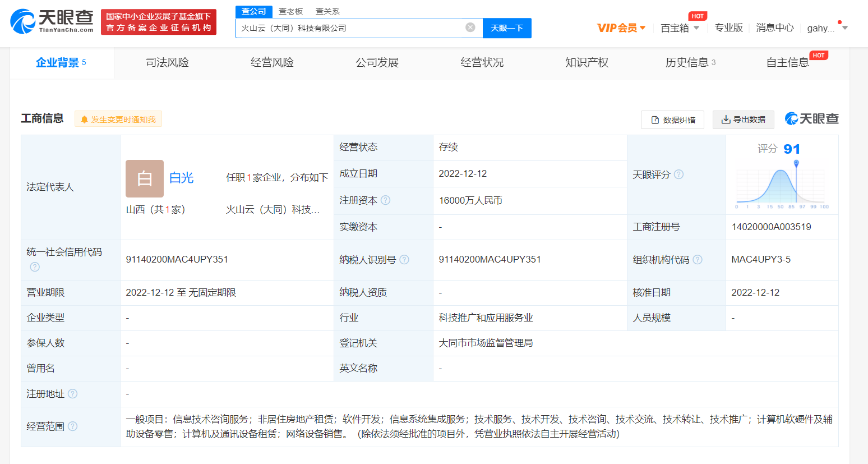Click the help icon beside 纳税人识别号

click(x=404, y=260)
